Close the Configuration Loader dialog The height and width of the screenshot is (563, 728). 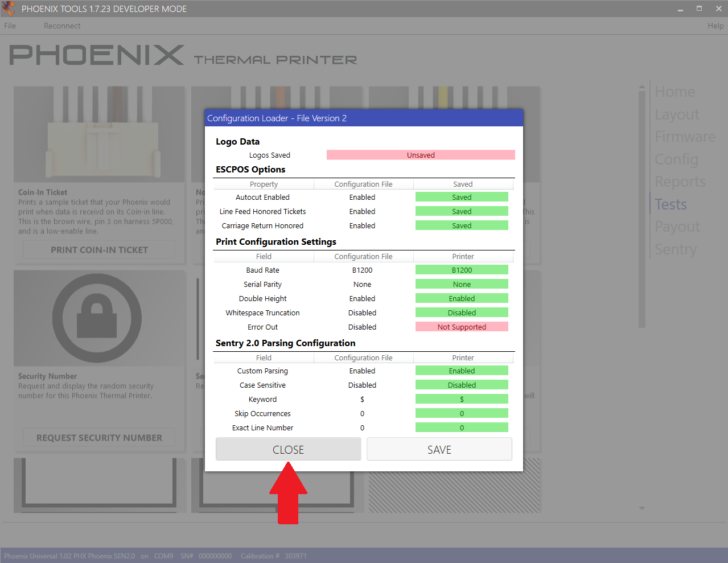point(288,449)
